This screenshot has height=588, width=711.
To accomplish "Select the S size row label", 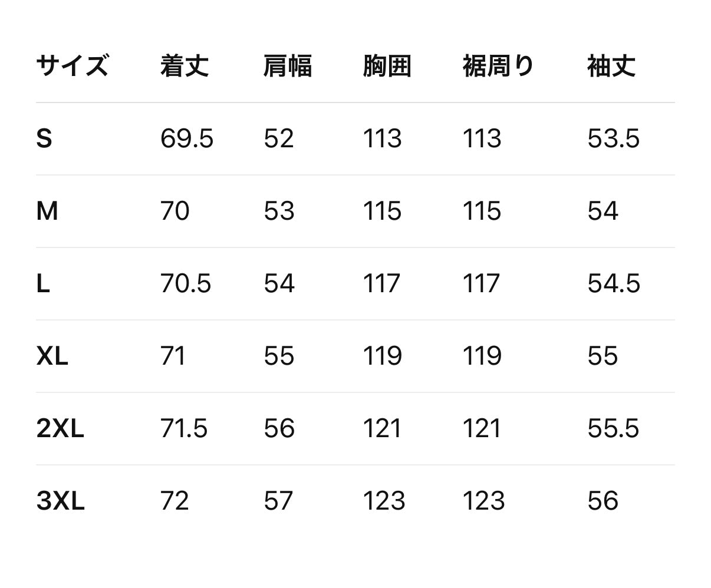I will click(44, 139).
